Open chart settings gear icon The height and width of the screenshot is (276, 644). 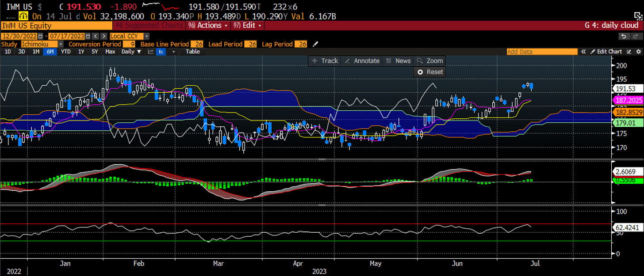(x=638, y=52)
